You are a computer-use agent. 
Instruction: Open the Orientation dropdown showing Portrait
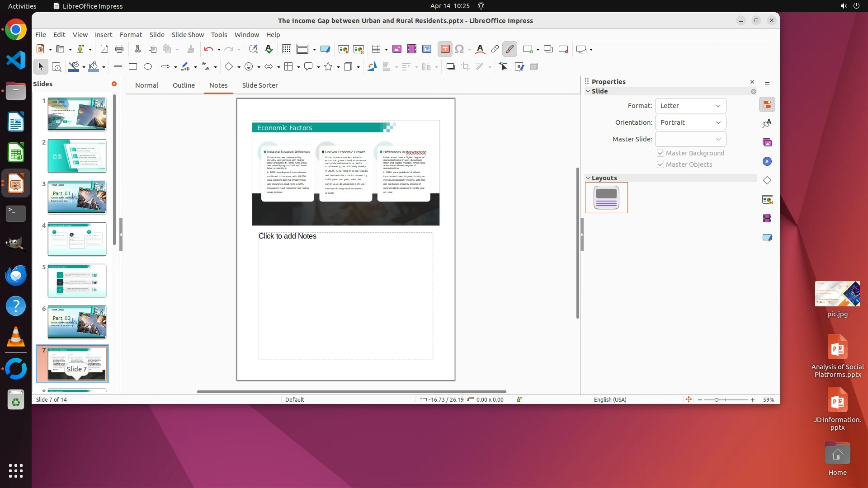point(690,122)
